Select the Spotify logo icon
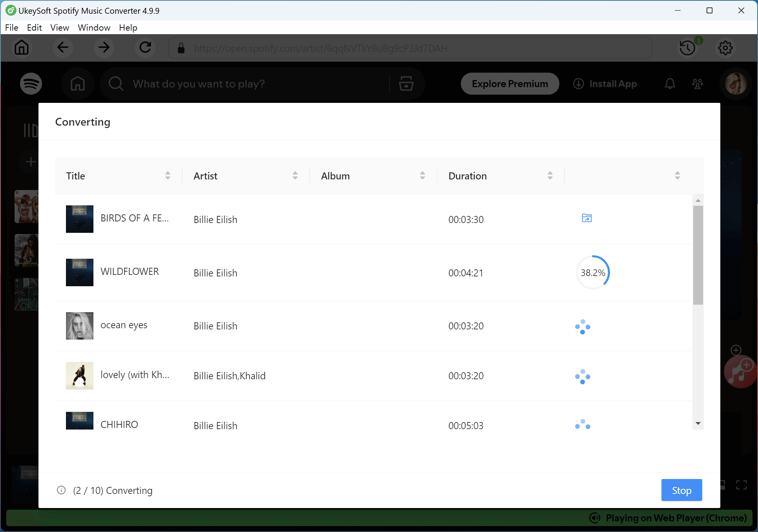 31,84
